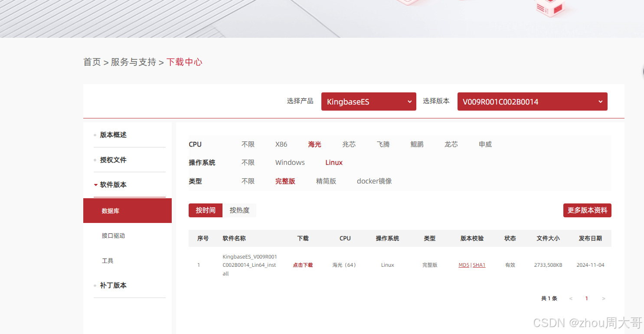Image resolution: width=644 pixels, height=334 pixels.
Task: Click the 版本校验 column header
Action: point(472,239)
